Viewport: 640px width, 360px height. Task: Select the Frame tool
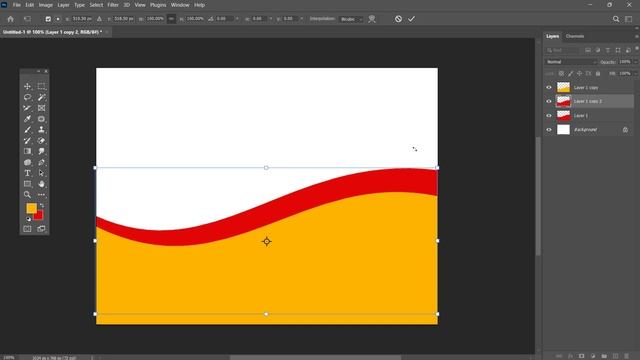click(x=41, y=108)
